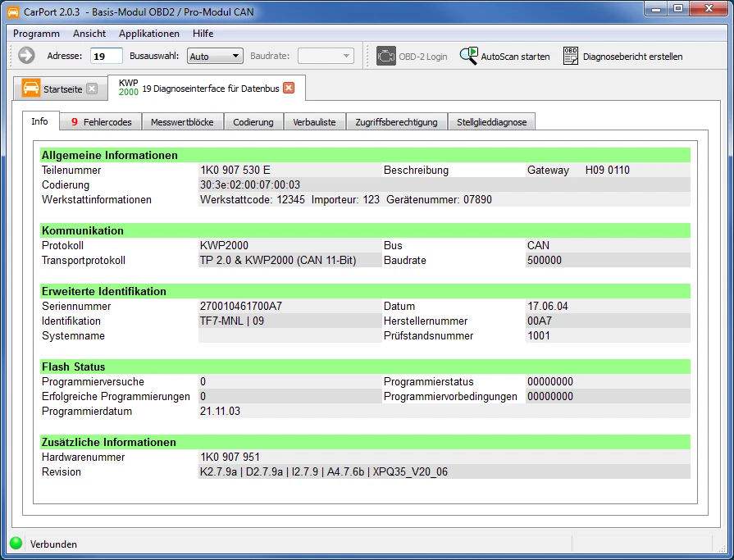The height and width of the screenshot is (560, 734).
Task: Close the Startseite tab
Action: 91,88
